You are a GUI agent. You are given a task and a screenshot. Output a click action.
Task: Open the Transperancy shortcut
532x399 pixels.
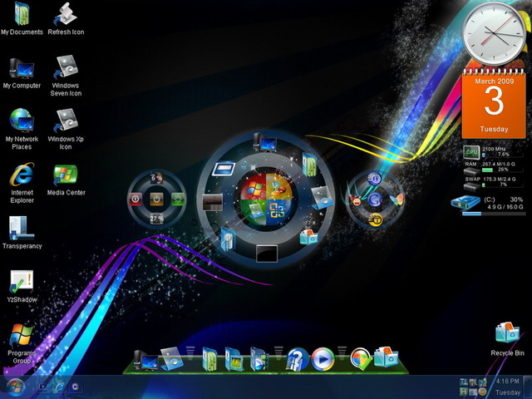22,233
